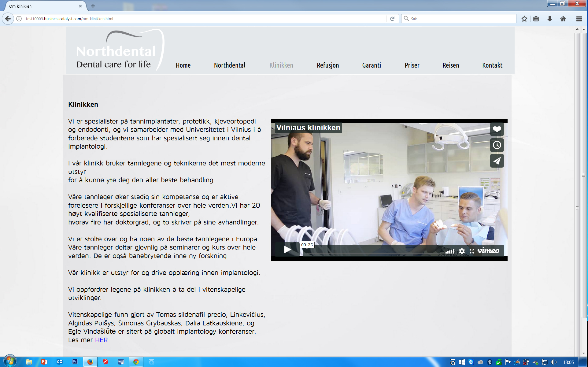Add video to Watch Later clock icon
588x367 pixels.
point(497,145)
